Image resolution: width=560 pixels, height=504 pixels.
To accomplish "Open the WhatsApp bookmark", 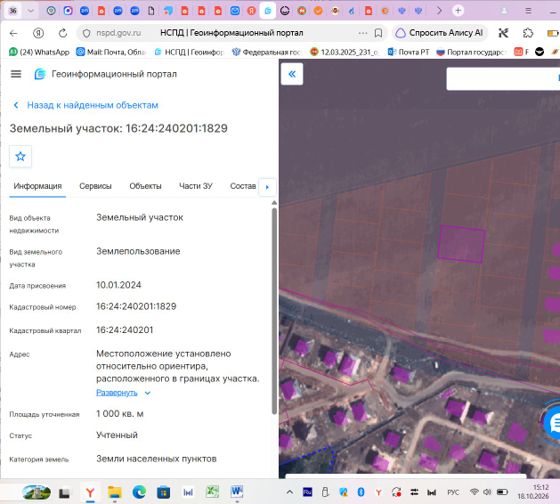I will coord(39,52).
